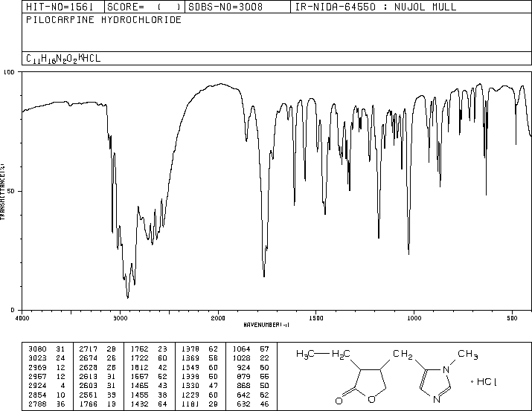Click the 1762 peak table entry
The height and width of the screenshot is (411, 532).
point(149,349)
